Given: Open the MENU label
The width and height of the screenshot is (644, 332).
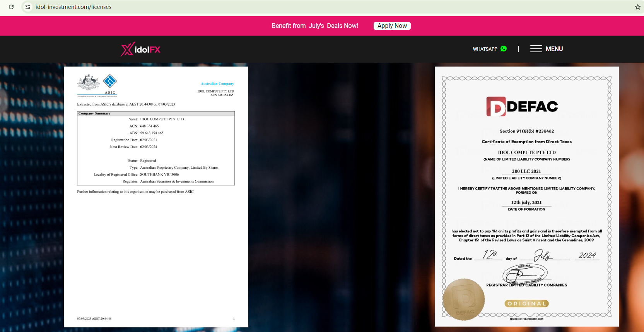Looking at the screenshot, I should [554, 49].
